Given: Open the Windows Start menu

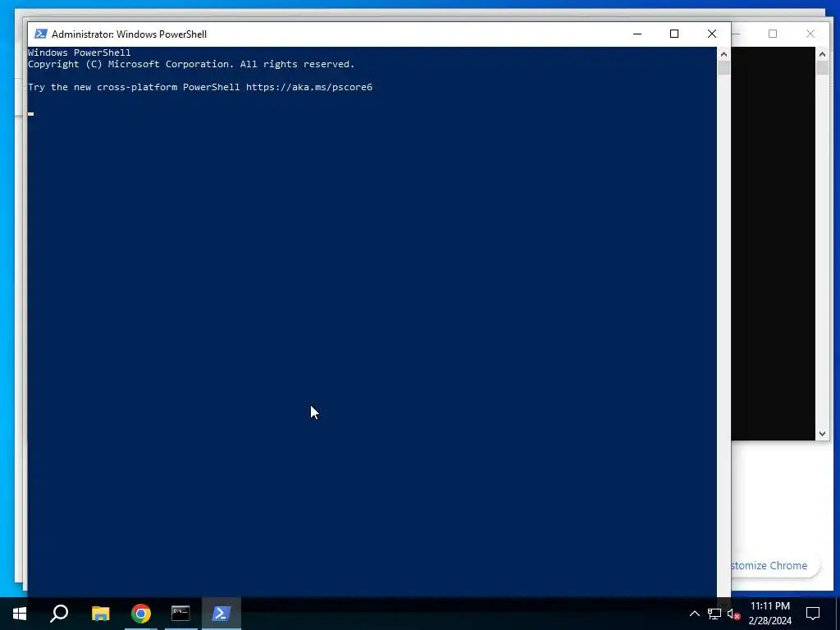Looking at the screenshot, I should [x=20, y=614].
